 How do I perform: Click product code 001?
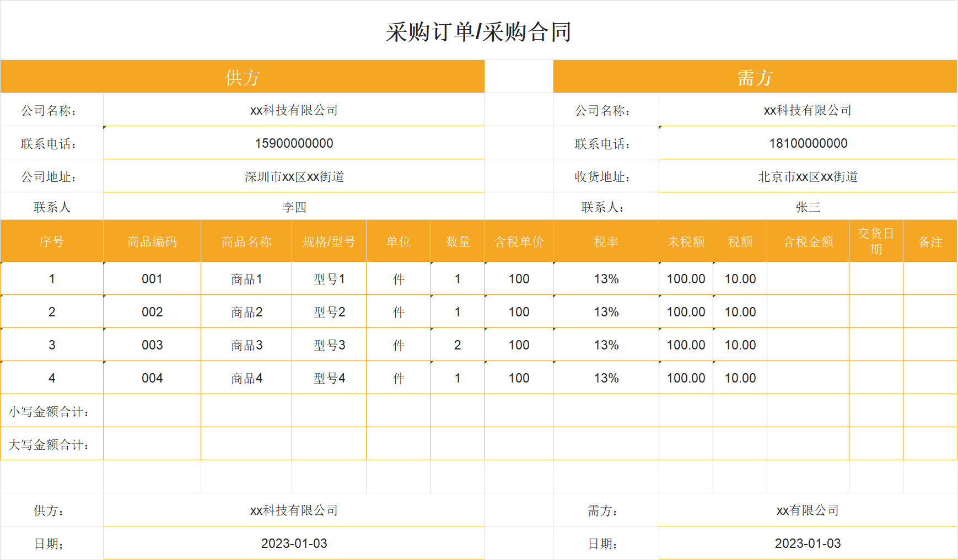pyautogui.click(x=152, y=279)
